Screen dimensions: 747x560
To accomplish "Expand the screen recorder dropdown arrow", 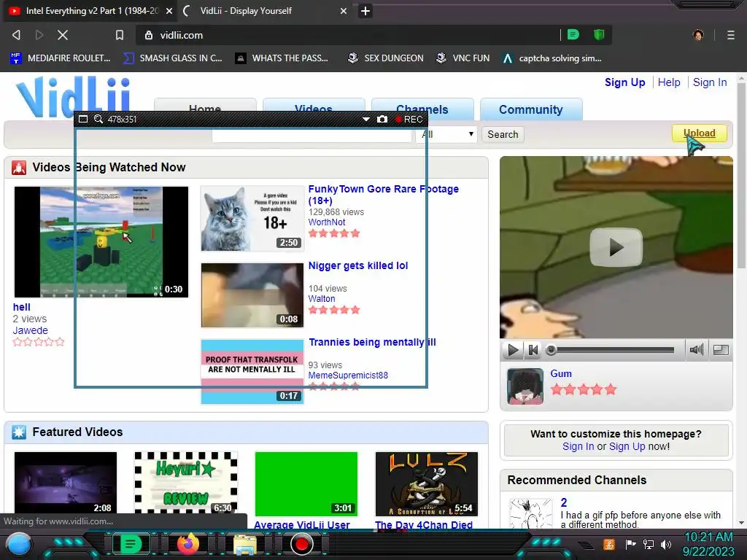I will (x=366, y=119).
